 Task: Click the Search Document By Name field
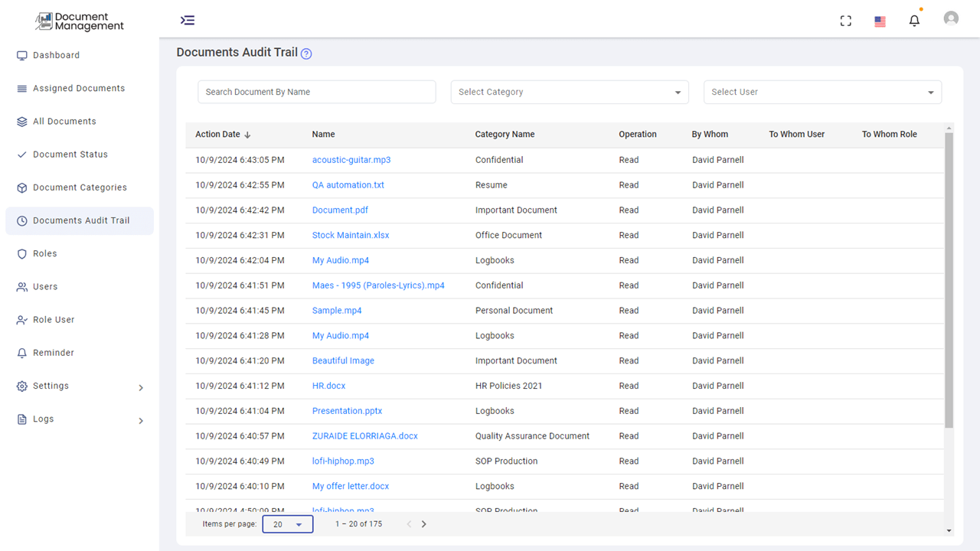[x=317, y=92]
